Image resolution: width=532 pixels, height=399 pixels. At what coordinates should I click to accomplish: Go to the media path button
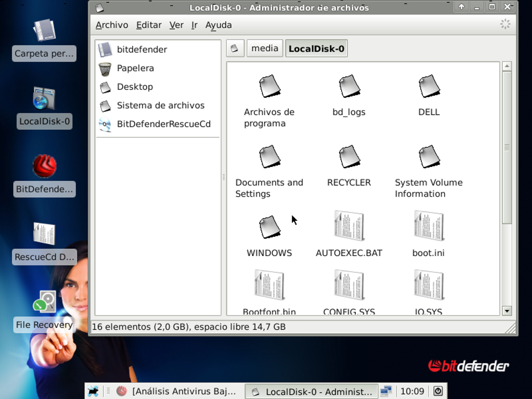[x=264, y=49]
